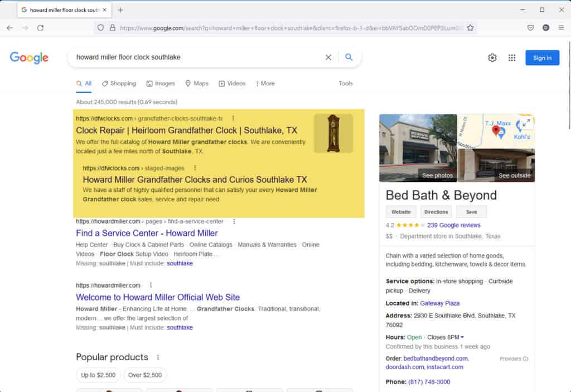Open the Tools option
The width and height of the screenshot is (571, 392).
coord(346,84)
